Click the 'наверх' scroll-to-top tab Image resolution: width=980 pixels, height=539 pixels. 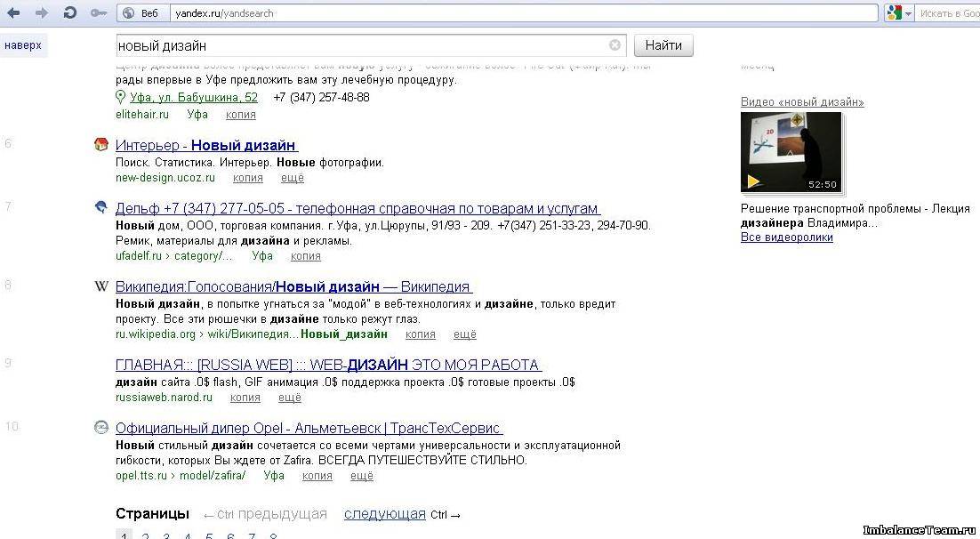tap(23, 45)
